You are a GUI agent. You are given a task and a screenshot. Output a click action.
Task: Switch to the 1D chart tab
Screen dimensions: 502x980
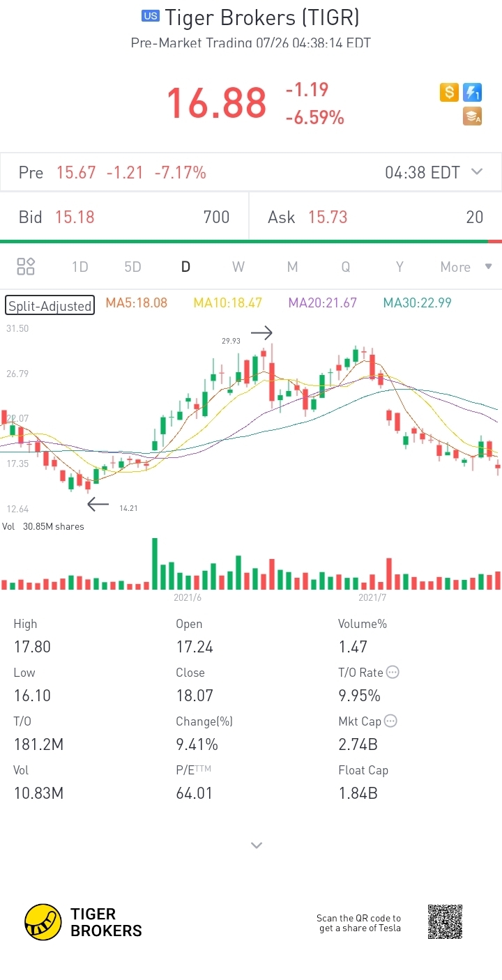pos(79,267)
